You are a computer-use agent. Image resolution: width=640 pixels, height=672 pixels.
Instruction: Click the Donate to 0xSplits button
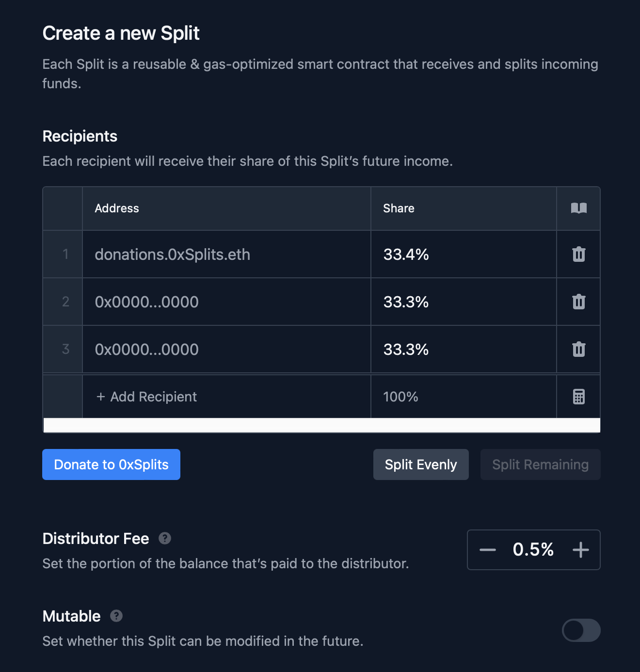pos(111,464)
